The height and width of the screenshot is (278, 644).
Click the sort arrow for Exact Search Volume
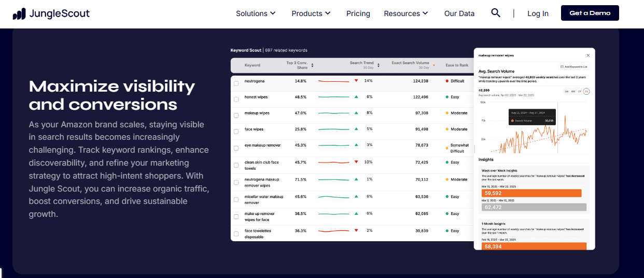[433, 65]
